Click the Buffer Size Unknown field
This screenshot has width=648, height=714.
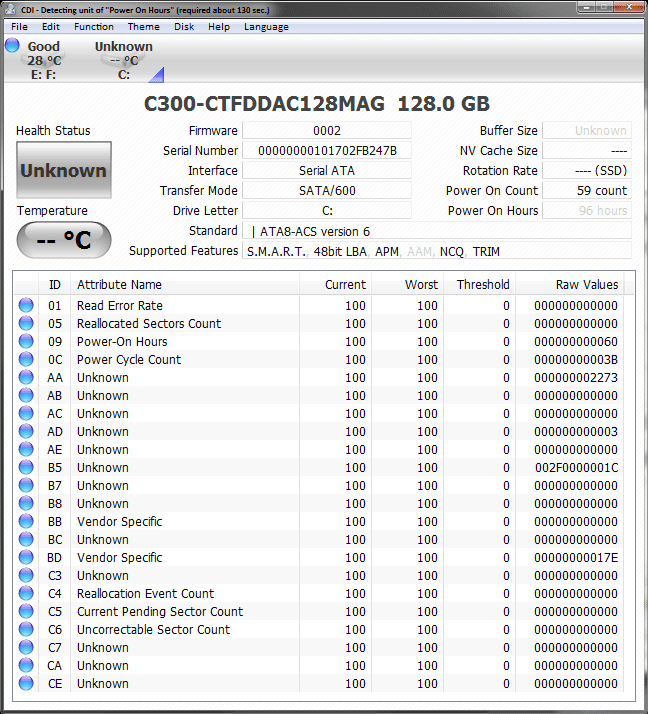pos(587,131)
